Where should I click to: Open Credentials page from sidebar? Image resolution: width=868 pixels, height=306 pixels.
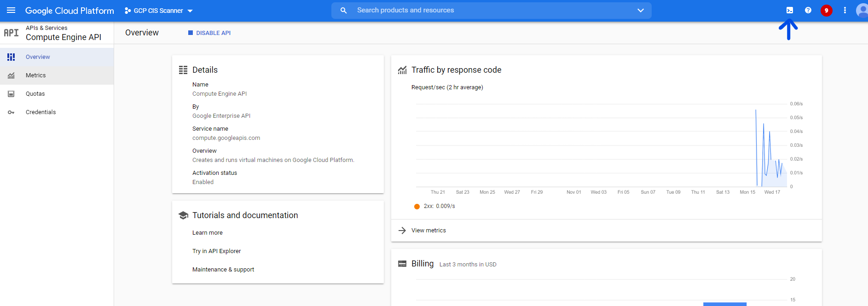pos(41,112)
